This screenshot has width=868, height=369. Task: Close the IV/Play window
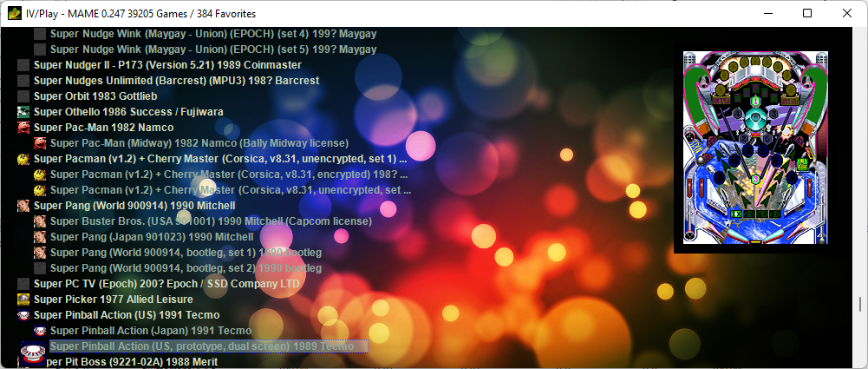[846, 13]
